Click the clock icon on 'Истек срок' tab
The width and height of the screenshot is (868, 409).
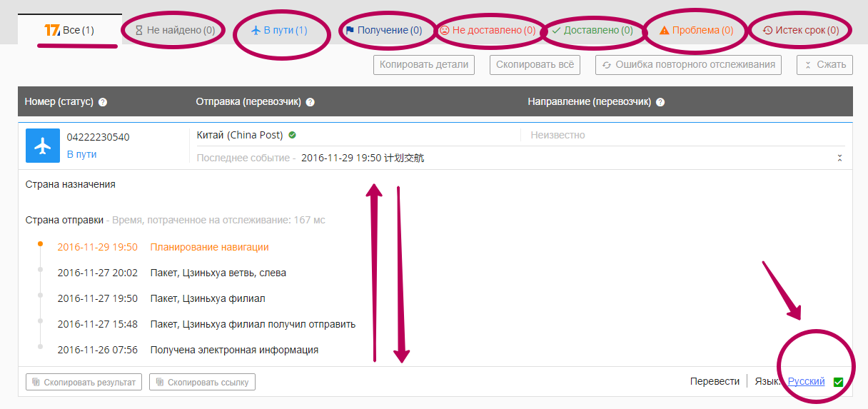click(x=767, y=31)
